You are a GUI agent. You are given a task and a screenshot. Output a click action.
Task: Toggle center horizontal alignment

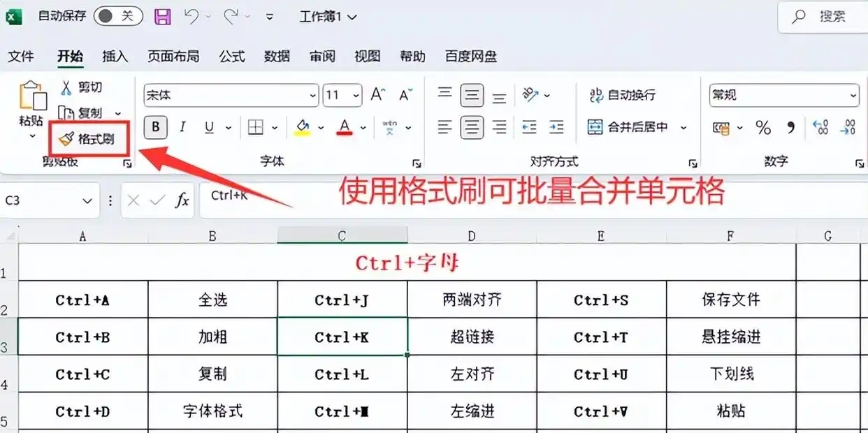pyautogui.click(x=472, y=127)
